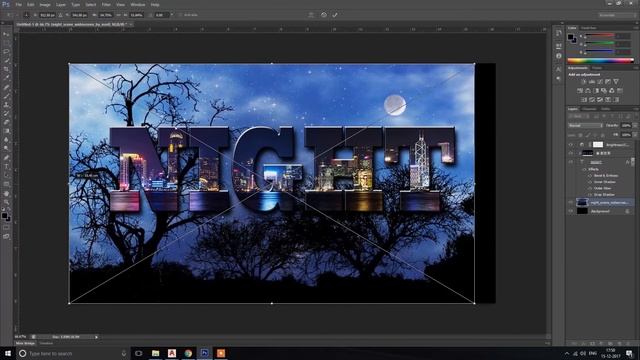
Task: Add a Curves adjustment
Action: (x=600, y=82)
